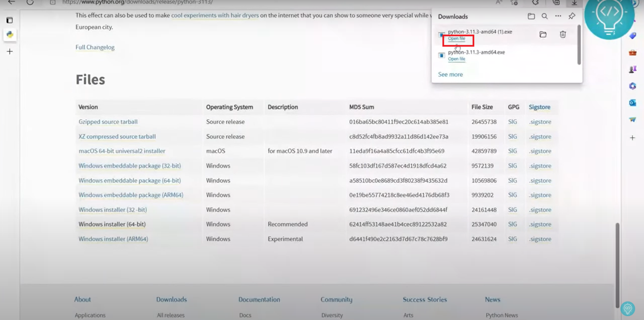The image size is (644, 320).
Task: Open the Full Changelog link
Action: point(95,47)
